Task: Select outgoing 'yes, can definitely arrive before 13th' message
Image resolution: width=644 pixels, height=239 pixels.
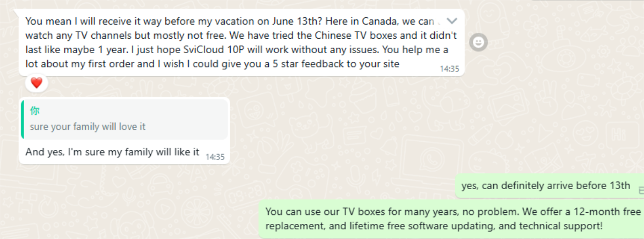Action: click(545, 186)
